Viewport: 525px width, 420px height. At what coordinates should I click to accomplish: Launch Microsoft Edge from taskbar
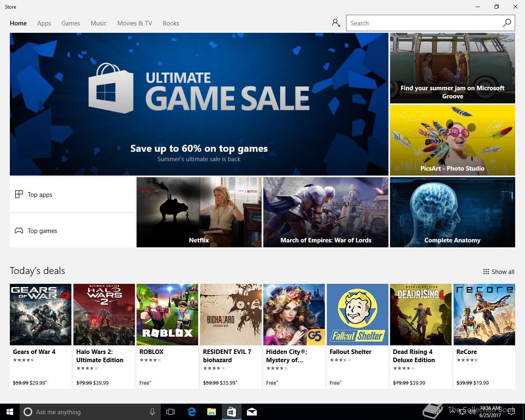[x=192, y=412]
